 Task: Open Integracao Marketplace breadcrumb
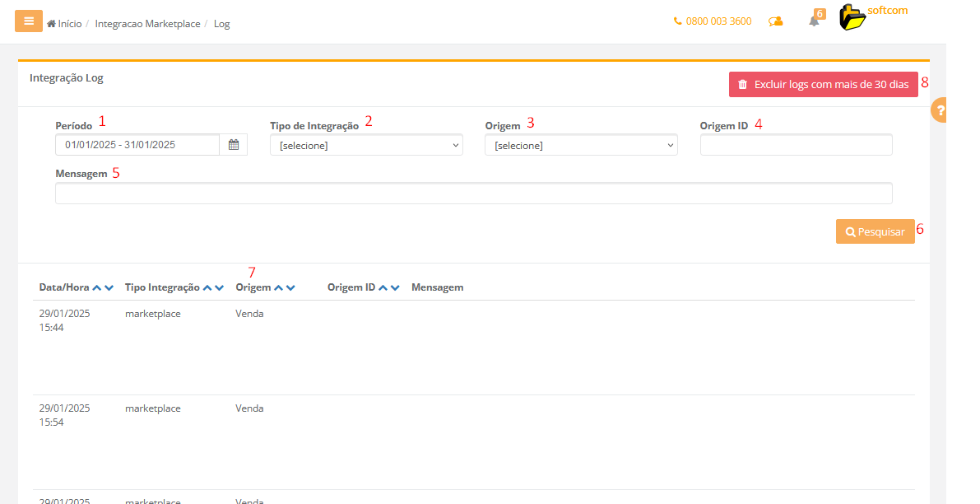[147, 24]
